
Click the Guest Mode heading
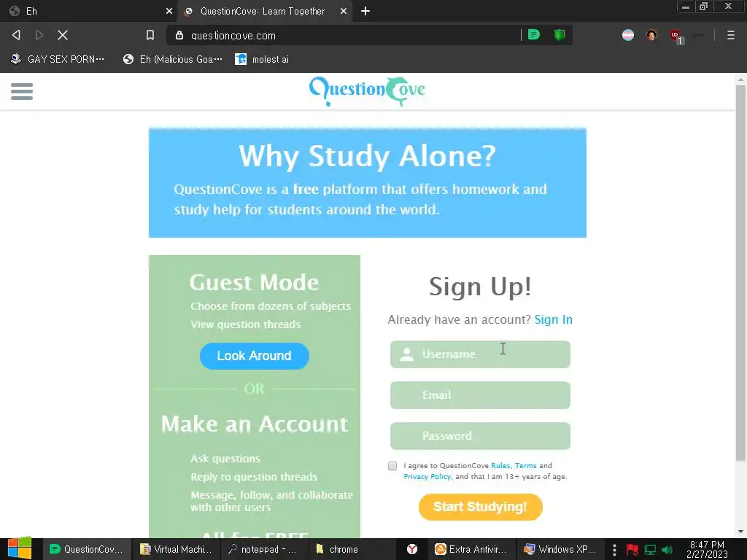tap(254, 282)
